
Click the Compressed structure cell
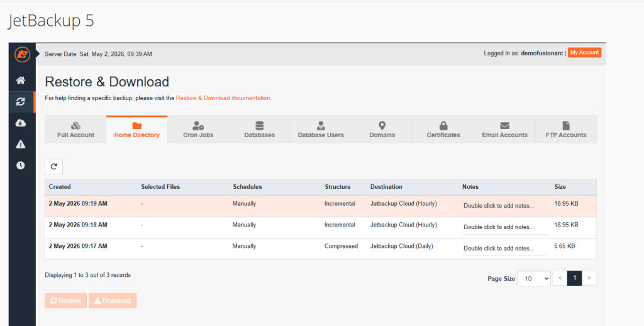[341, 246]
